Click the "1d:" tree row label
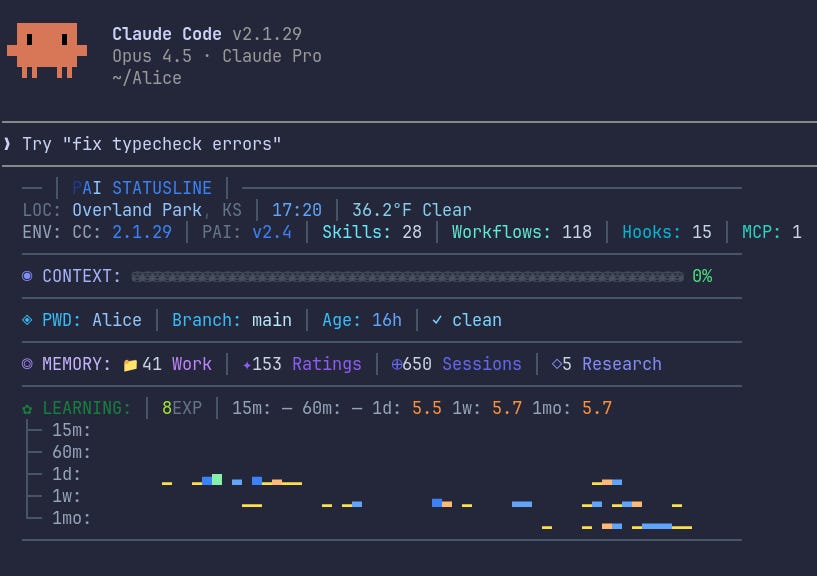Viewport: 817px width, 576px height. (66, 474)
